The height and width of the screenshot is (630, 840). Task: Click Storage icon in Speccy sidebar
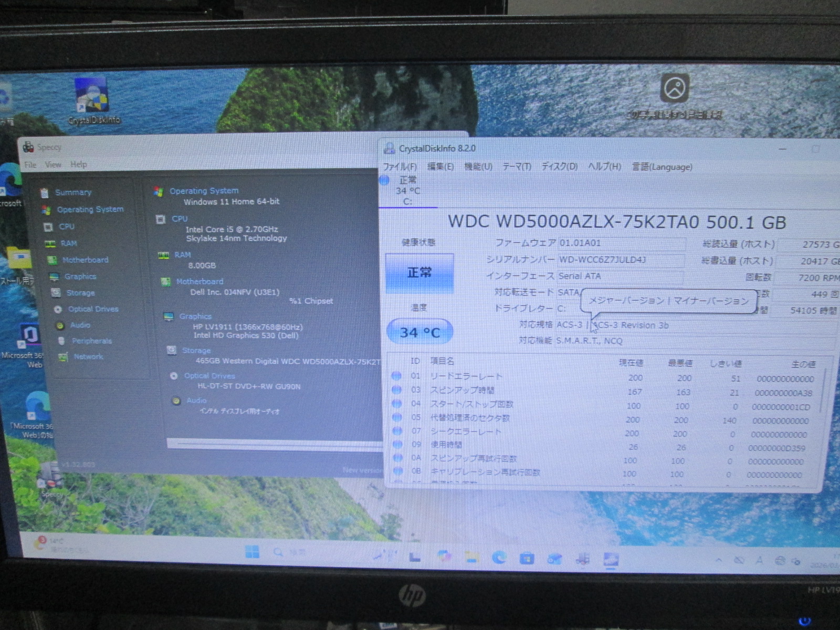click(x=56, y=293)
